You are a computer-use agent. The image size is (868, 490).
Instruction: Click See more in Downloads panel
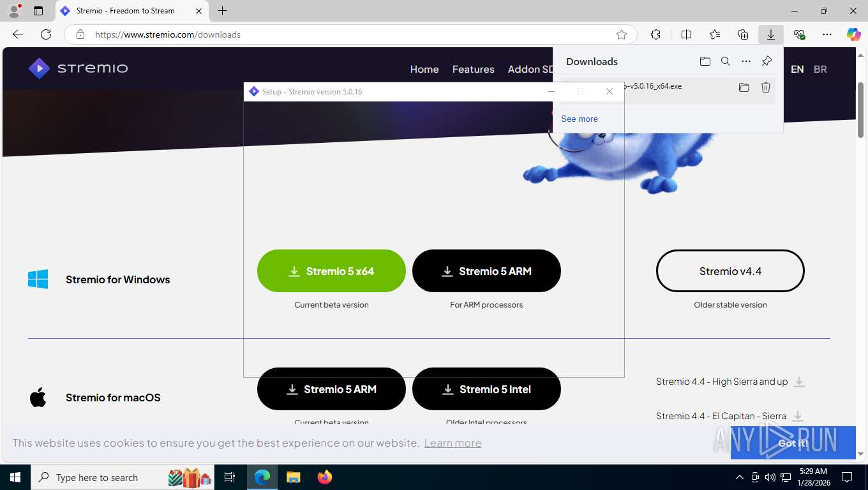click(x=580, y=119)
